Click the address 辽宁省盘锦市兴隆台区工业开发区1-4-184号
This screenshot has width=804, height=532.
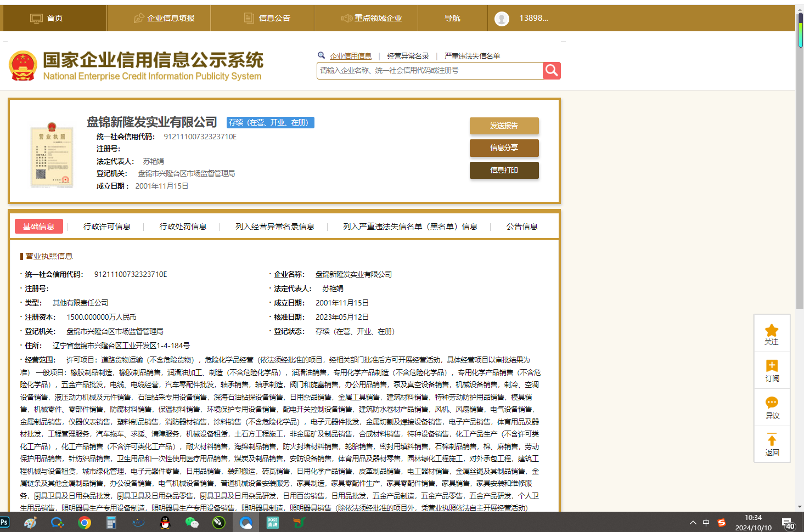(x=121, y=346)
